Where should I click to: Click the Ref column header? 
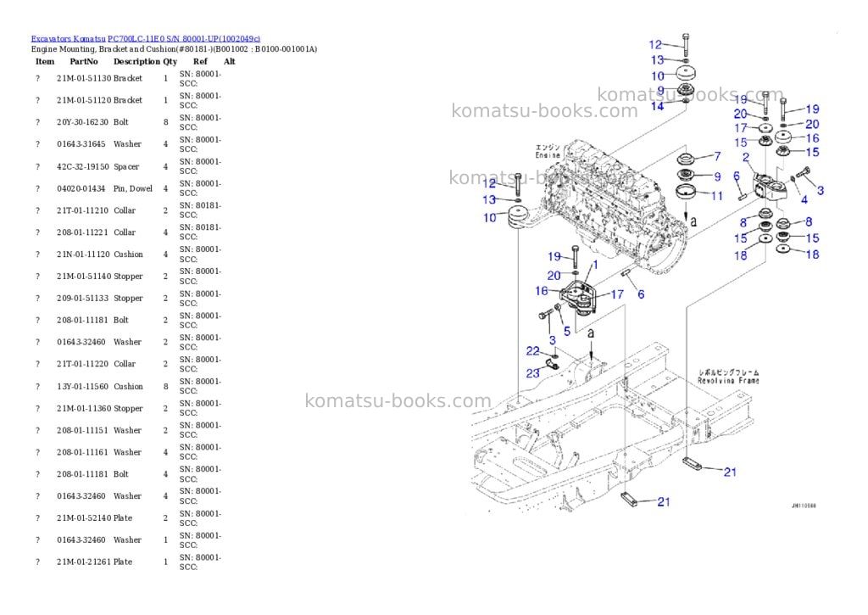coord(200,61)
